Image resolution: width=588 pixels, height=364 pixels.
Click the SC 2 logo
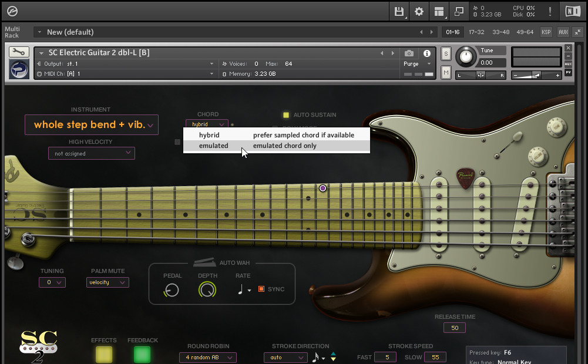coord(38,346)
